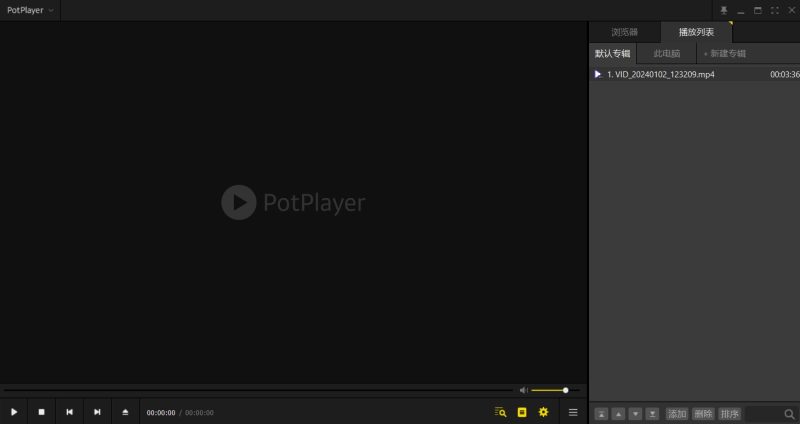Pin the window on top with pin icon
The height and width of the screenshot is (424, 800).
(x=723, y=10)
